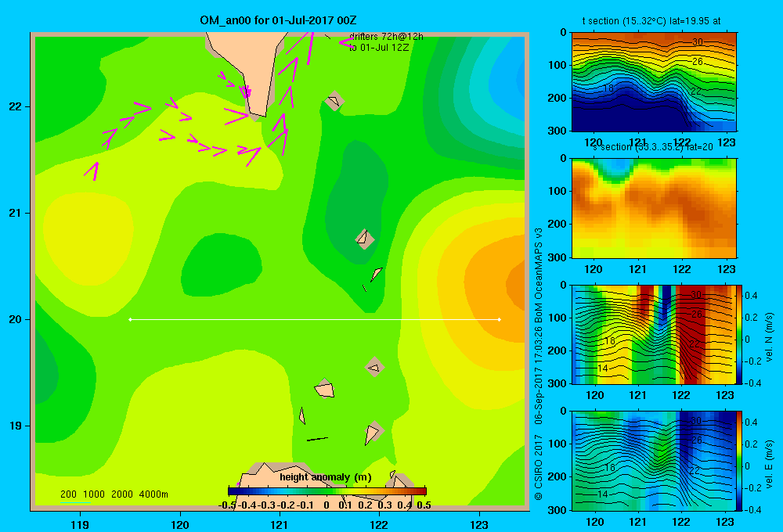783x532 pixels.
Task: Click contour label 14 in vel. N section
Action: click(x=603, y=368)
